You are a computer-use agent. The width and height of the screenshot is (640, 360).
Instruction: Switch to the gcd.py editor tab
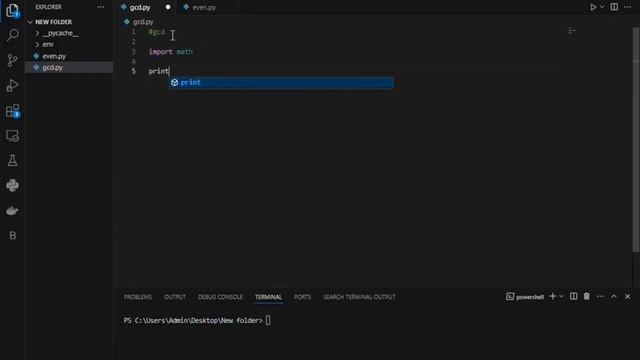coord(140,7)
